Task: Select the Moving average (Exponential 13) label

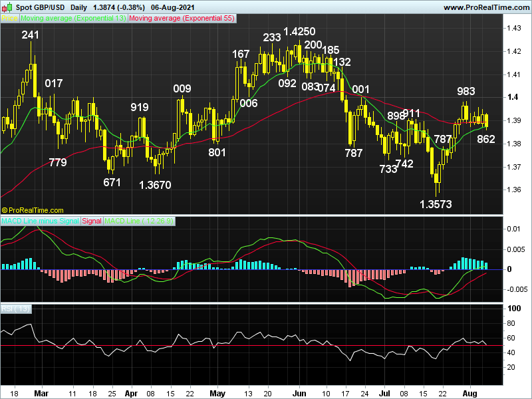Action: [73, 19]
